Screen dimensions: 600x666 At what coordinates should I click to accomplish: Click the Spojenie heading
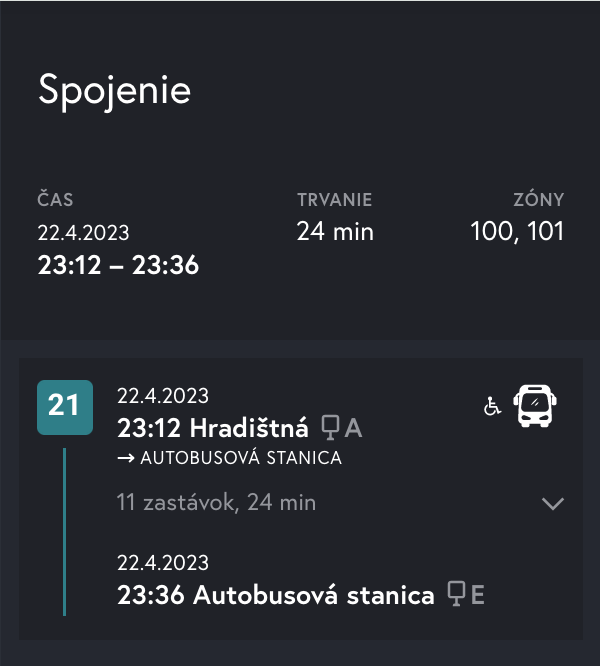tap(115, 90)
